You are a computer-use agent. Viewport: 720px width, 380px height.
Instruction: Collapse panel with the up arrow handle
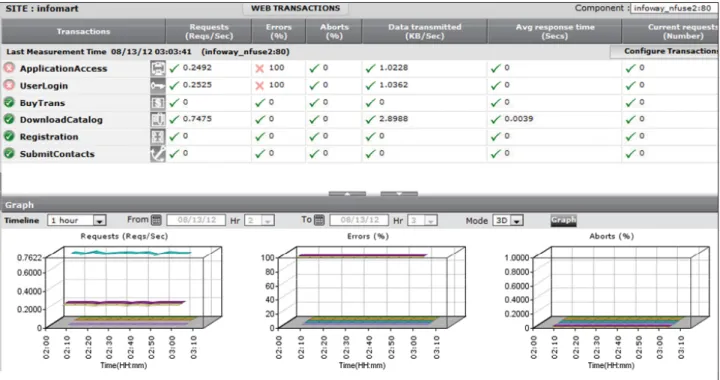click(347, 194)
